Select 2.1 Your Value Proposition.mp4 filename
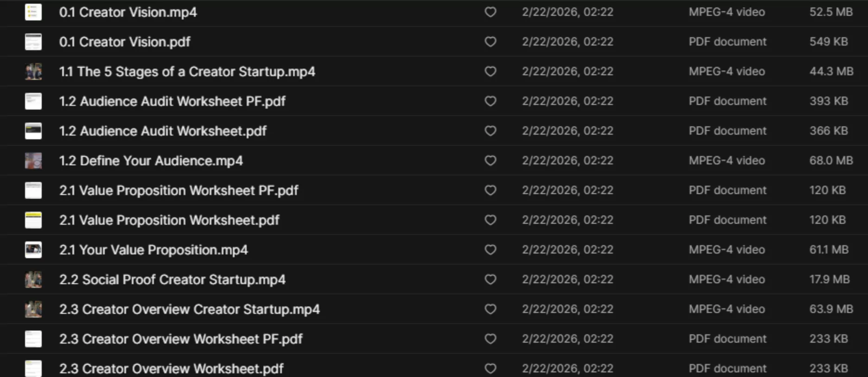868x377 pixels. point(153,250)
